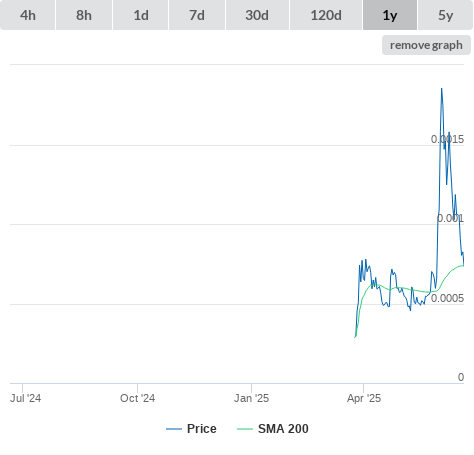This screenshot has width=474, height=455.
Task: Switch chart to 30d range
Action: 257,15
